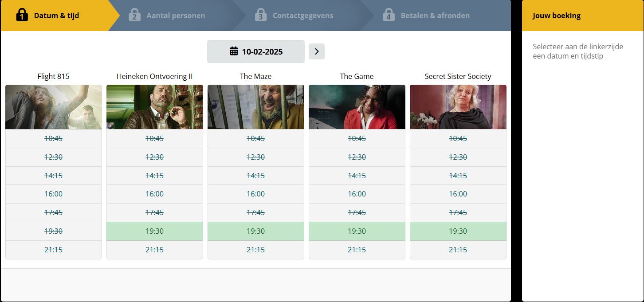The width and height of the screenshot is (644, 302).
Task: Select 19:30 slot for Heineken Ontvoering II
Action: click(155, 231)
